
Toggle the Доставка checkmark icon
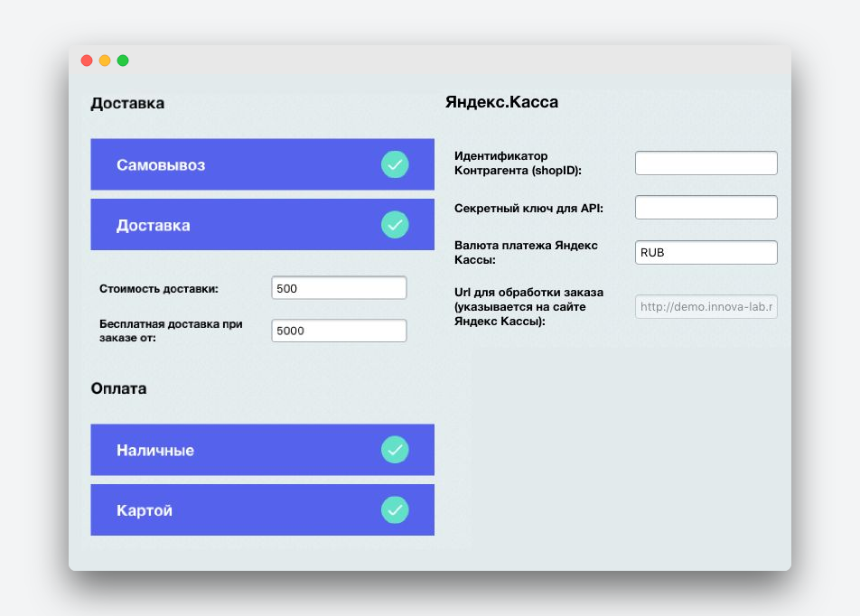point(395,225)
